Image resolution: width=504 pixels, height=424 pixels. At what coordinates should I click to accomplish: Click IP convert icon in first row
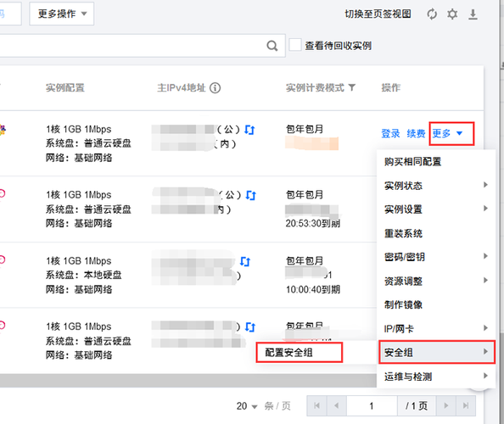pos(249,130)
